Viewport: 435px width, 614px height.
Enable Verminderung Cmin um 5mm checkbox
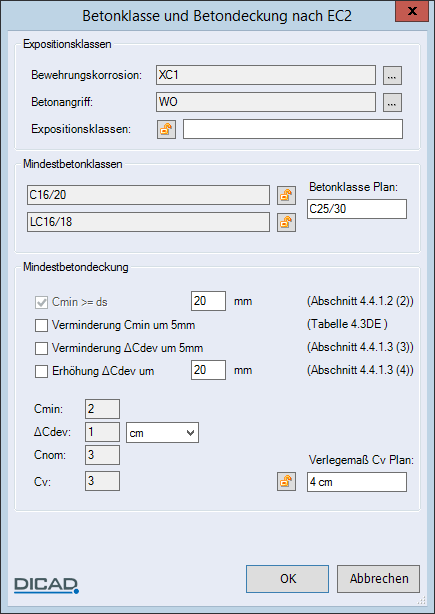(42, 325)
